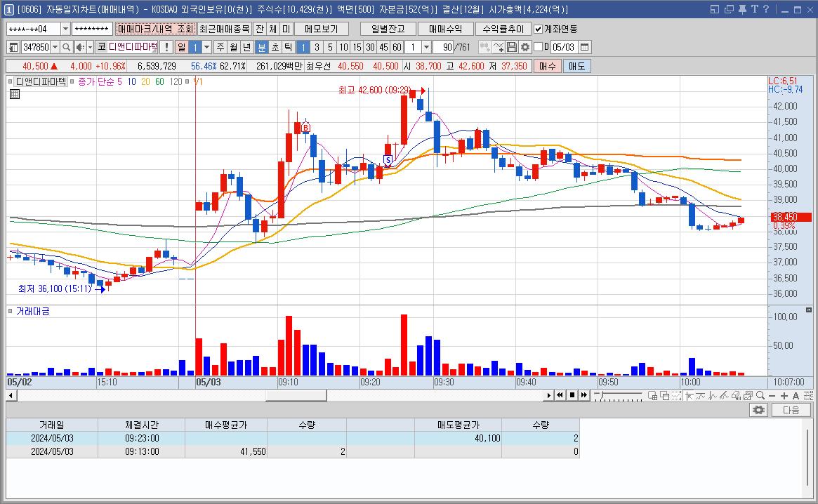Click the 메모보기 button
This screenshot has width=818, height=504.
(x=322, y=29)
